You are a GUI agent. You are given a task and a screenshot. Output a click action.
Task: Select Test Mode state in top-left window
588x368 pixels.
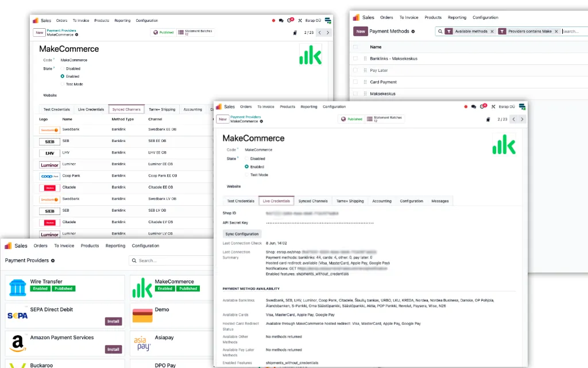[62, 84]
